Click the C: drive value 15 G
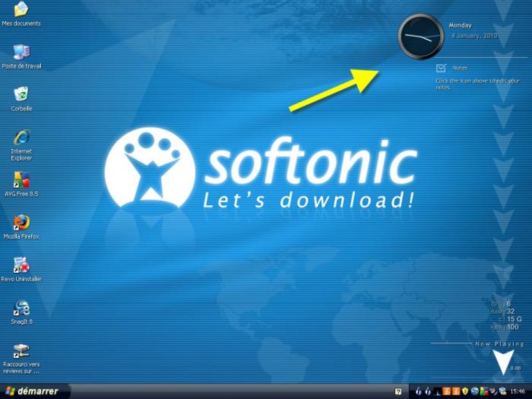 click(x=514, y=319)
